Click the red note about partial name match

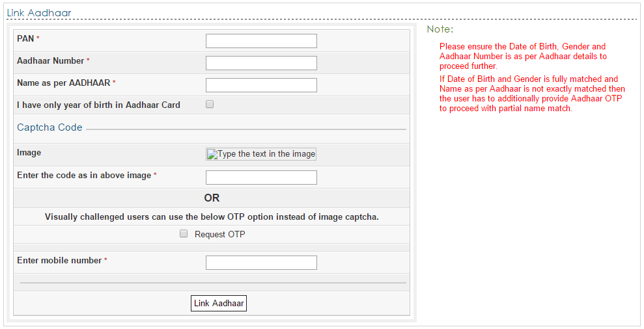532,94
